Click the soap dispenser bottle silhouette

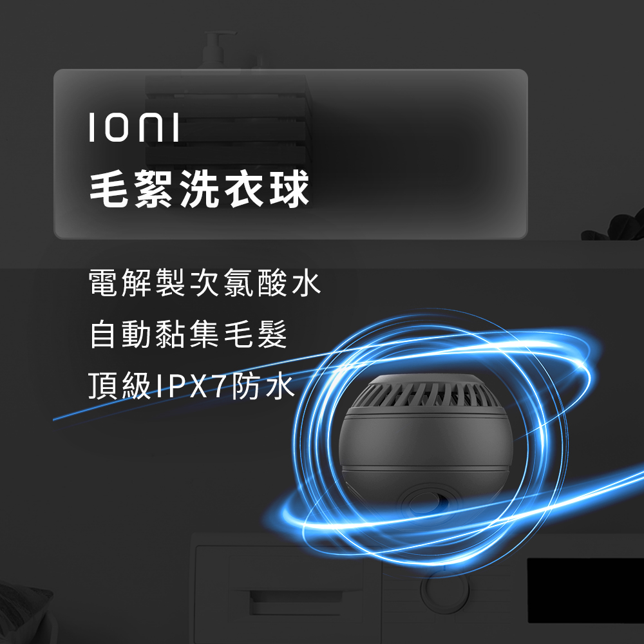click(216, 50)
